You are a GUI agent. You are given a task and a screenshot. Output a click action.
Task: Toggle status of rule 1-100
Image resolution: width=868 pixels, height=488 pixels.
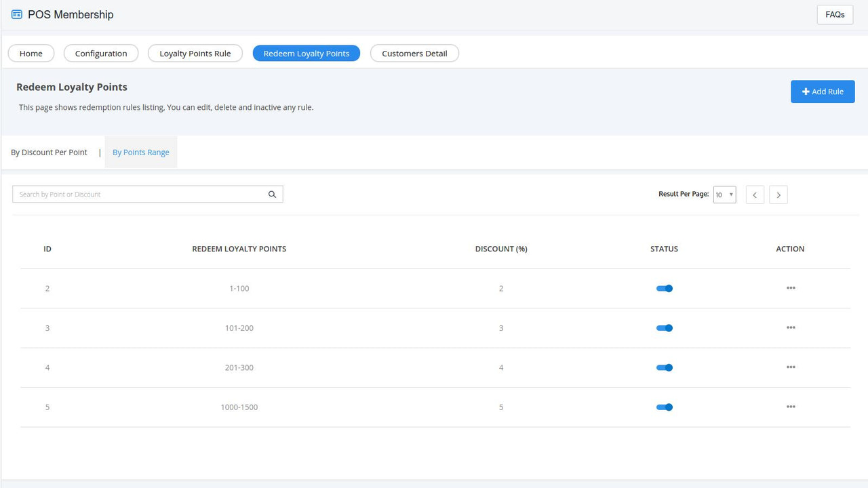click(x=665, y=288)
